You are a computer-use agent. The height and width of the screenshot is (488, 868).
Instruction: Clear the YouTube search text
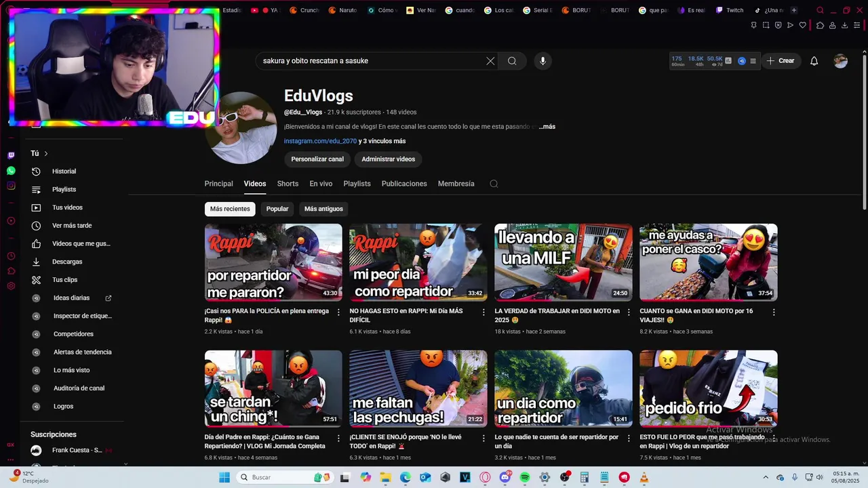(490, 61)
